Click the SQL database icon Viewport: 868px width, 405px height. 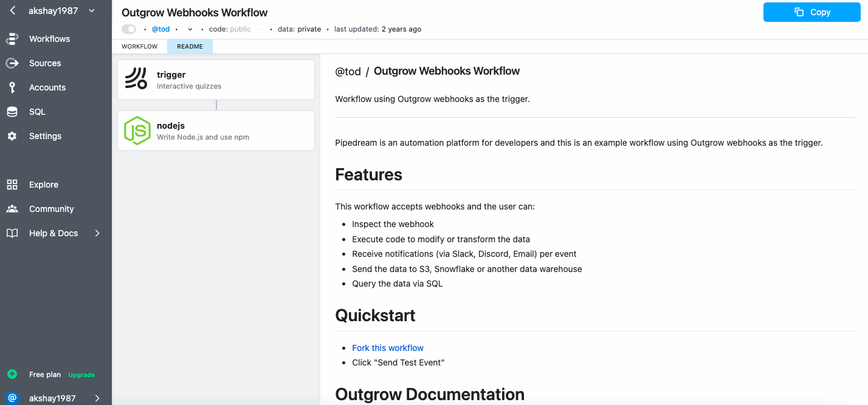(12, 112)
